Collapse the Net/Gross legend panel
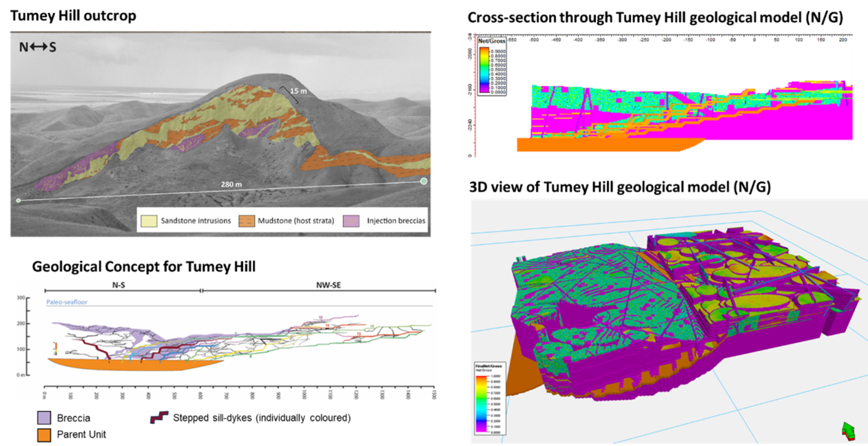This screenshot has width=868, height=446. pyautogui.click(x=491, y=41)
